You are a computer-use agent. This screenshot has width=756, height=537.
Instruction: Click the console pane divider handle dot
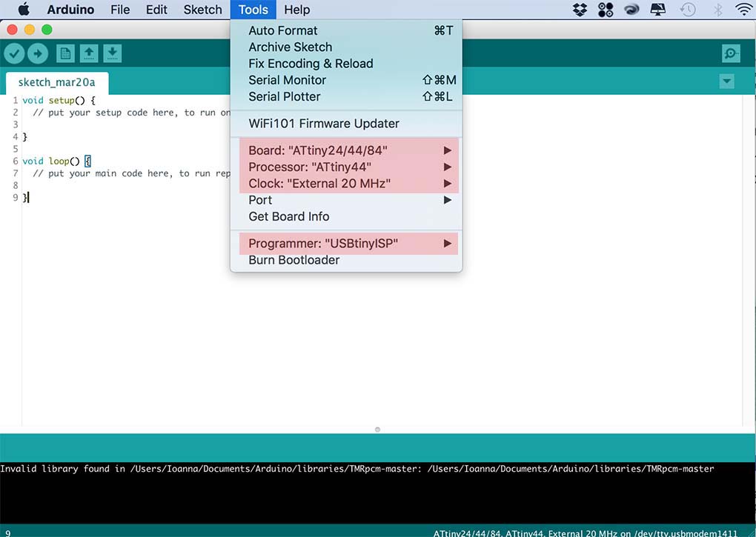377,430
